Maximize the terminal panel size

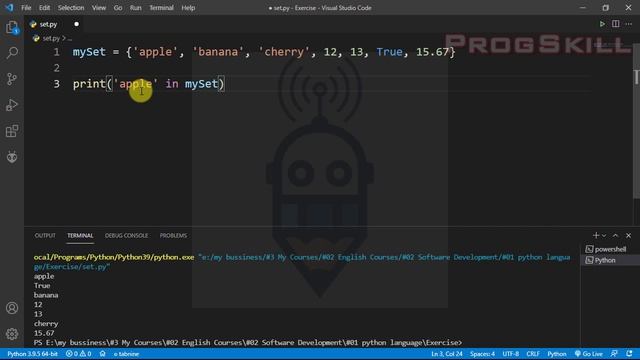pyautogui.click(x=616, y=236)
